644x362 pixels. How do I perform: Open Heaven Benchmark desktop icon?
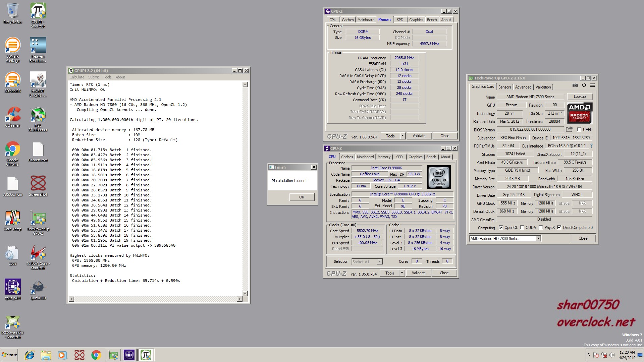click(38, 50)
